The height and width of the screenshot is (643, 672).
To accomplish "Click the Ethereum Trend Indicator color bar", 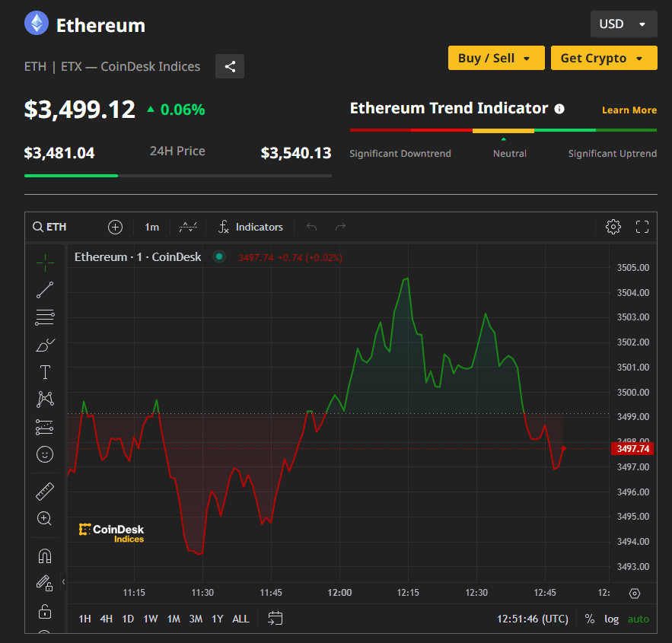I will (503, 130).
